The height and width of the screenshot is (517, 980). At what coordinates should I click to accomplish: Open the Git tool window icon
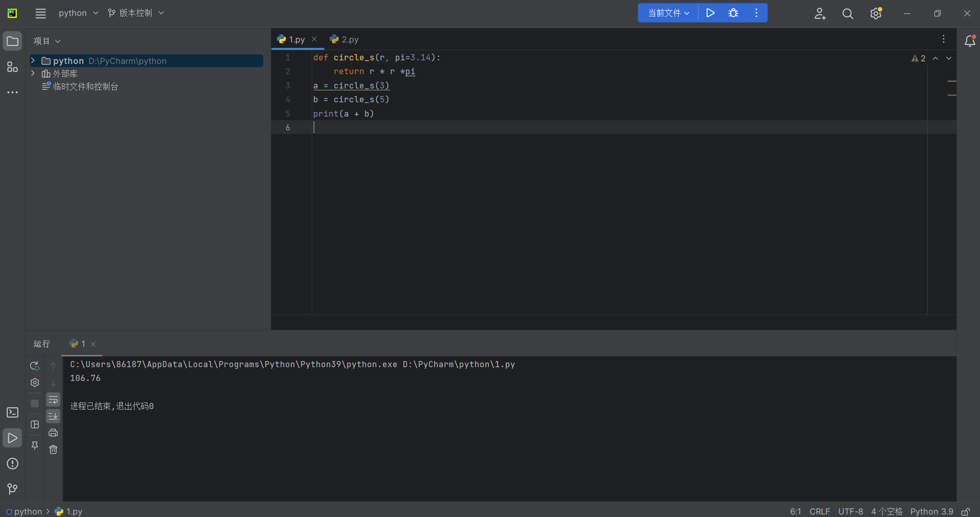(12, 489)
